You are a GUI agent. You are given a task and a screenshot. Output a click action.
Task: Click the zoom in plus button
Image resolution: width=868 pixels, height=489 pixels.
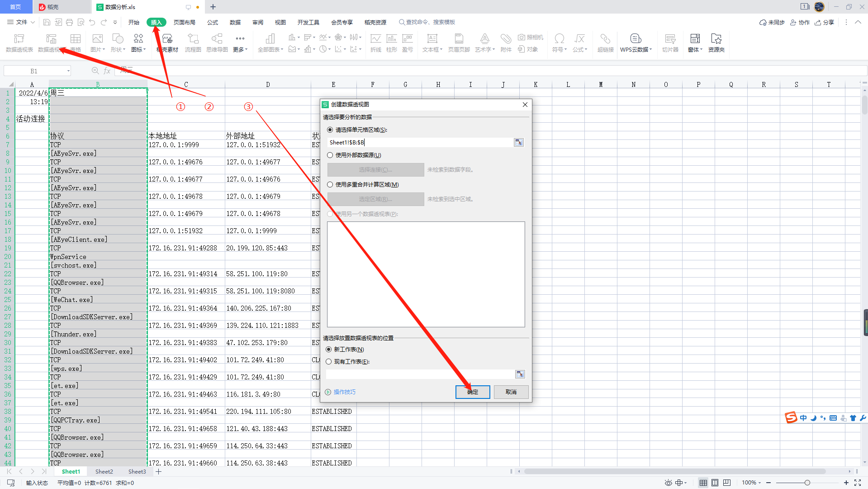click(x=846, y=483)
